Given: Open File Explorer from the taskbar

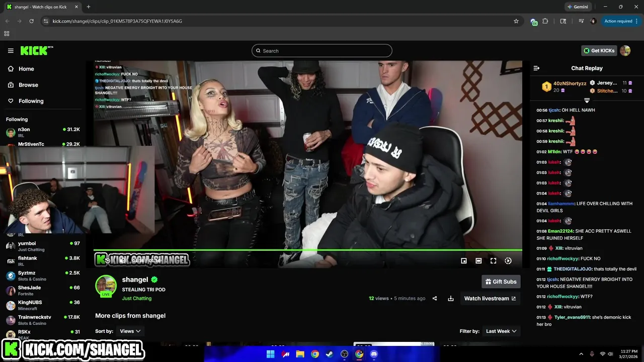Looking at the screenshot, I should (300, 354).
